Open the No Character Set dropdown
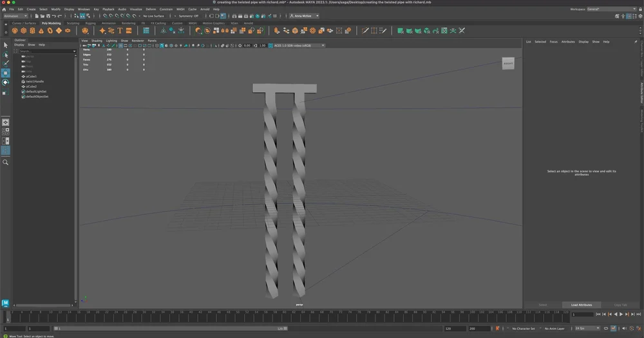644x338 pixels. coord(523,328)
